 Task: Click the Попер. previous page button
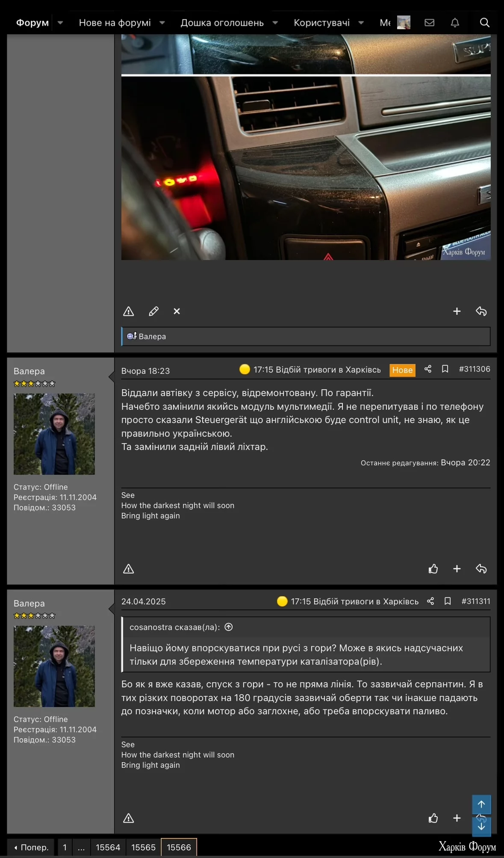[31, 847]
